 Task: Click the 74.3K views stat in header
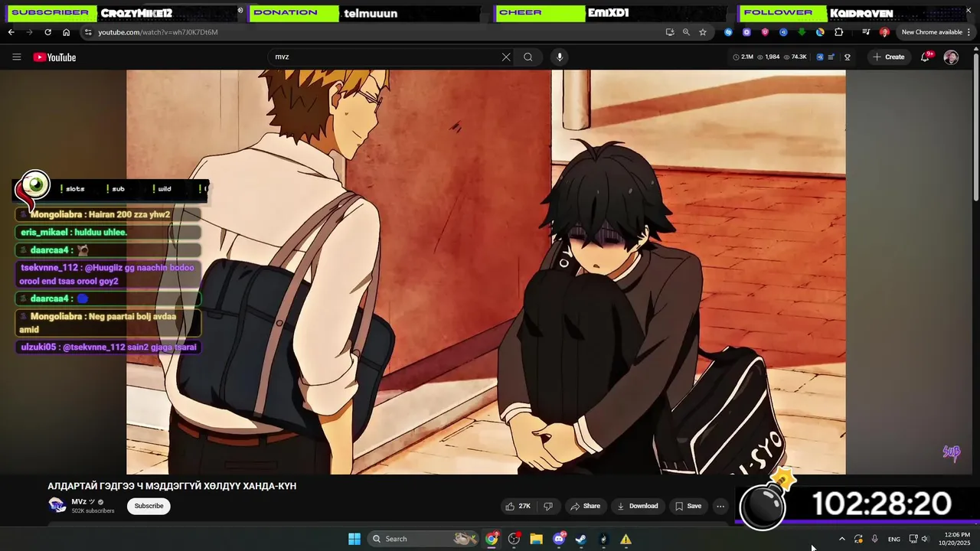tap(795, 57)
